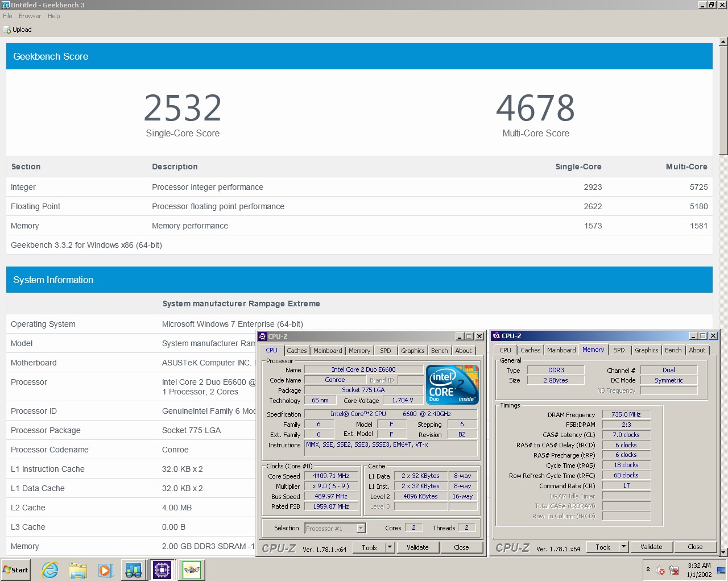Open Caches tab in right CPU-Z window
Image resolution: width=728 pixels, height=582 pixels.
(x=530, y=350)
